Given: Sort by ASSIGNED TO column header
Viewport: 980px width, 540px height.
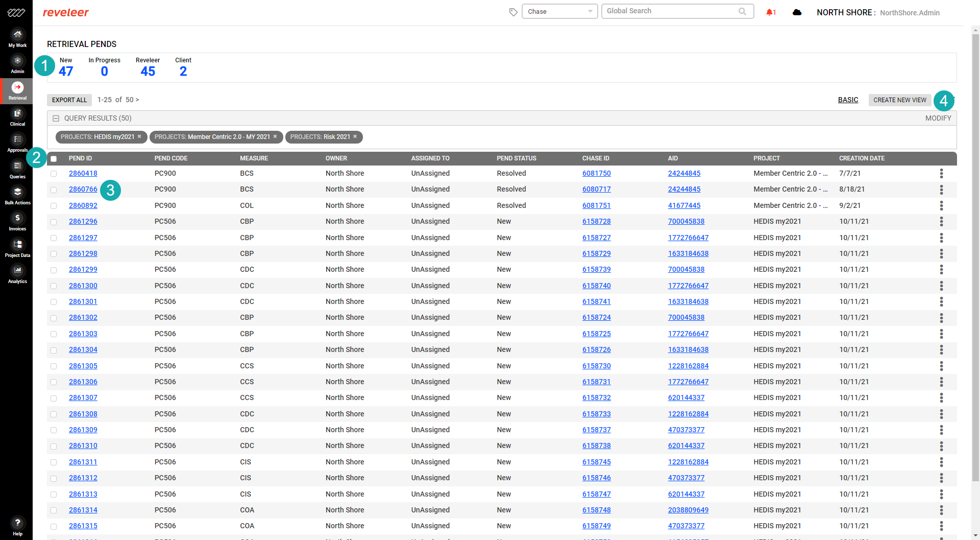Looking at the screenshot, I should click(430, 158).
